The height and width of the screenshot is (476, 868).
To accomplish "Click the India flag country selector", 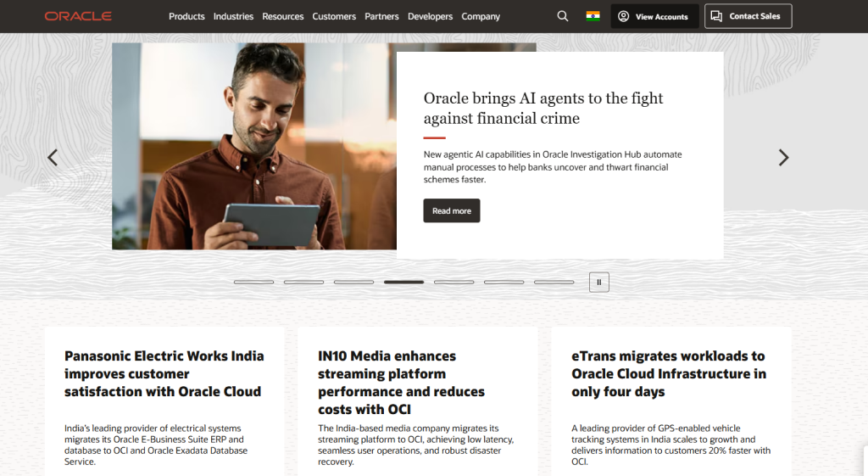I will click(593, 16).
